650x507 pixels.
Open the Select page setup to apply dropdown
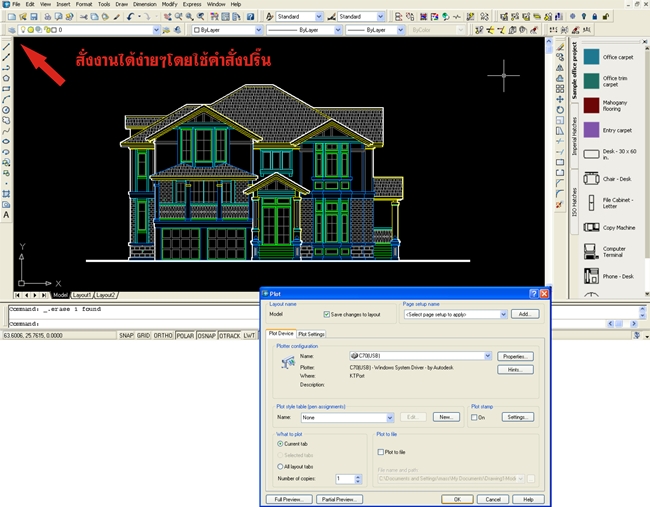click(455, 314)
